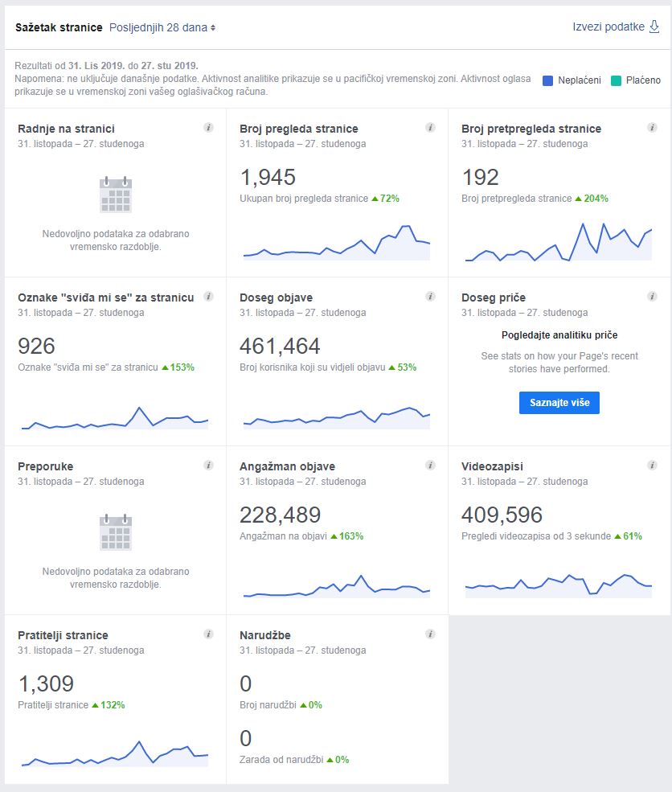Image resolution: width=672 pixels, height=792 pixels.
Task: Click the Sažetak stranice heading
Action: (59, 27)
